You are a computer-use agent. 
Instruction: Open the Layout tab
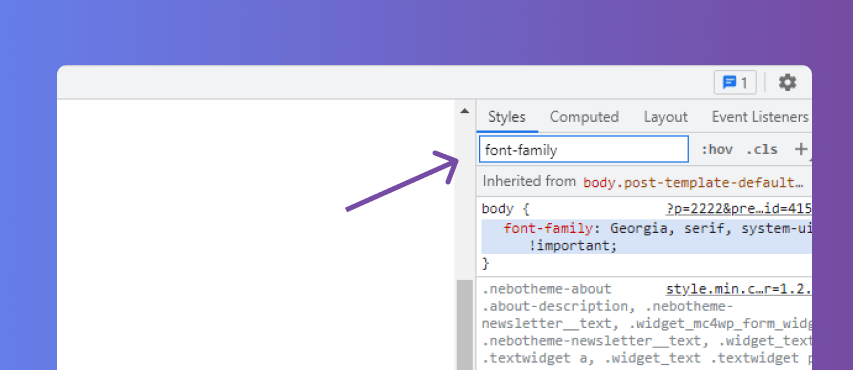pos(666,117)
